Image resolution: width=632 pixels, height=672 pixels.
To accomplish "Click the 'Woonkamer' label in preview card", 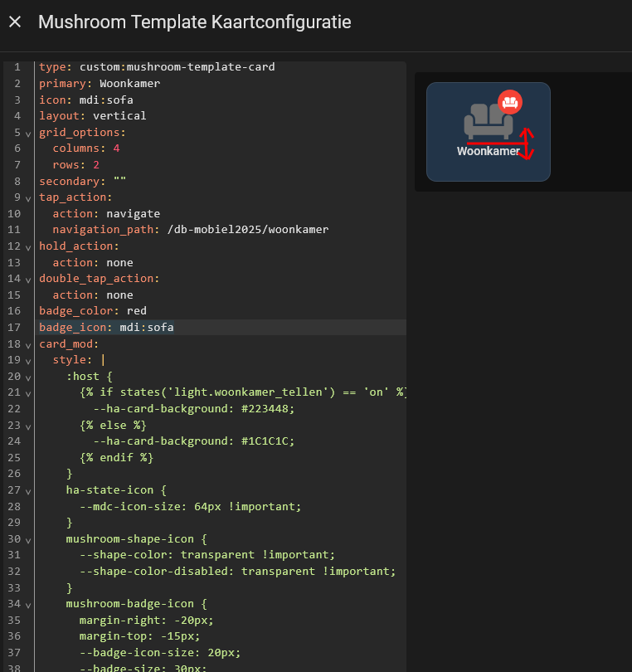I will pyautogui.click(x=489, y=151).
